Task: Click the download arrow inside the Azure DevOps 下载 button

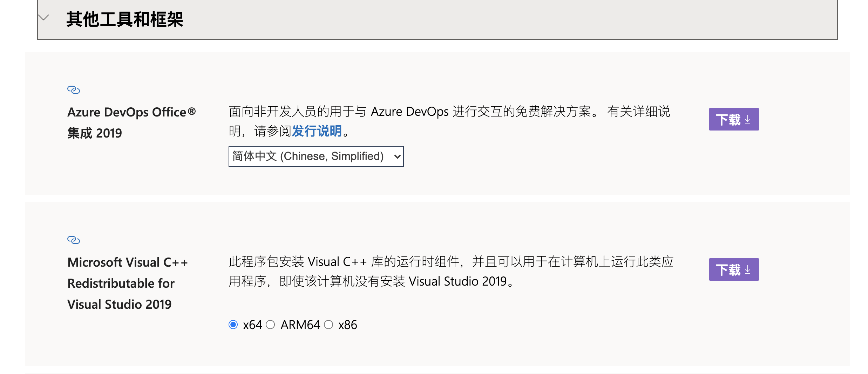Action: click(747, 119)
